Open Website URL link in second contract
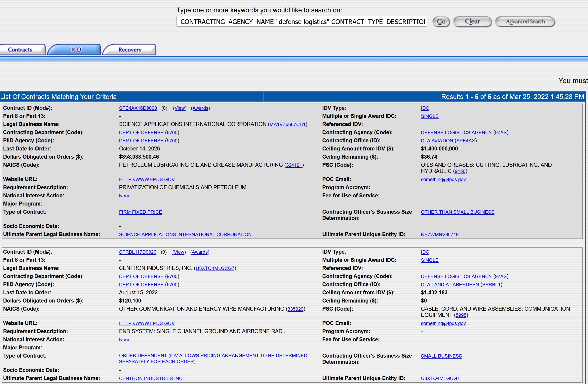The width and height of the screenshot is (588, 384). (x=147, y=323)
